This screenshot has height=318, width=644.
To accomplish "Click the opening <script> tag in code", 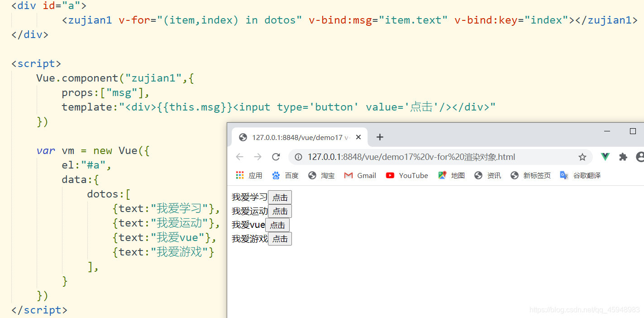I will pyautogui.click(x=36, y=63).
